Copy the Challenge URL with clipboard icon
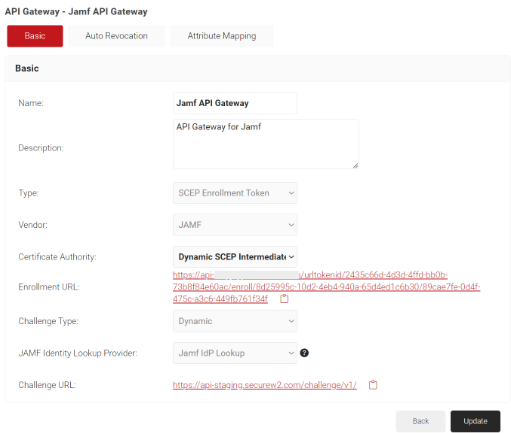Image resolution: width=511 pixels, height=433 pixels. click(373, 385)
